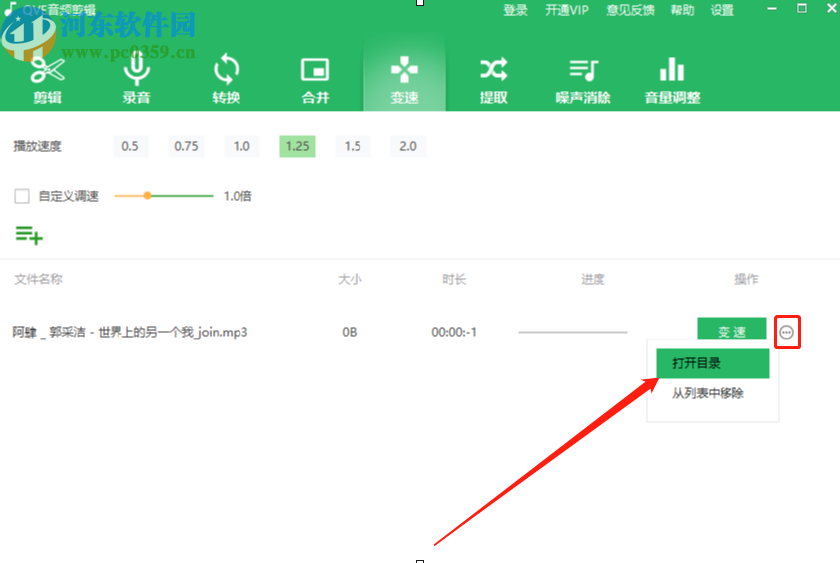Click the more options ellipsis icon
This screenshot has width=840, height=563.
[x=786, y=333]
